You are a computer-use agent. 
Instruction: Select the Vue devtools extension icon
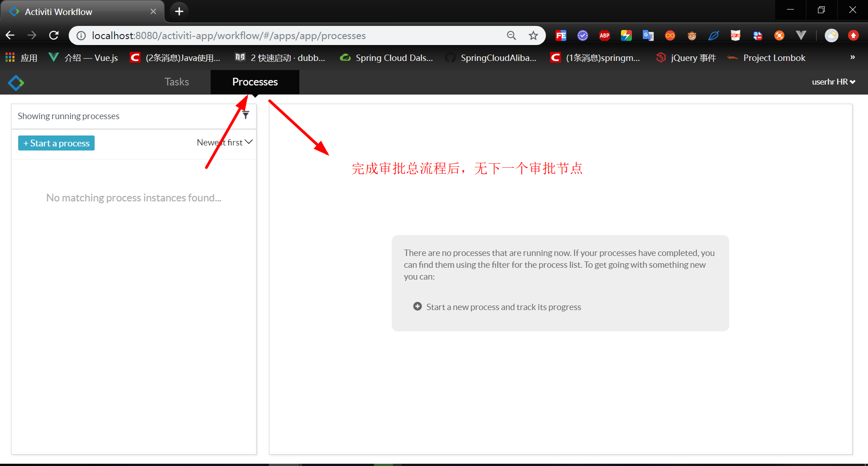click(x=801, y=35)
